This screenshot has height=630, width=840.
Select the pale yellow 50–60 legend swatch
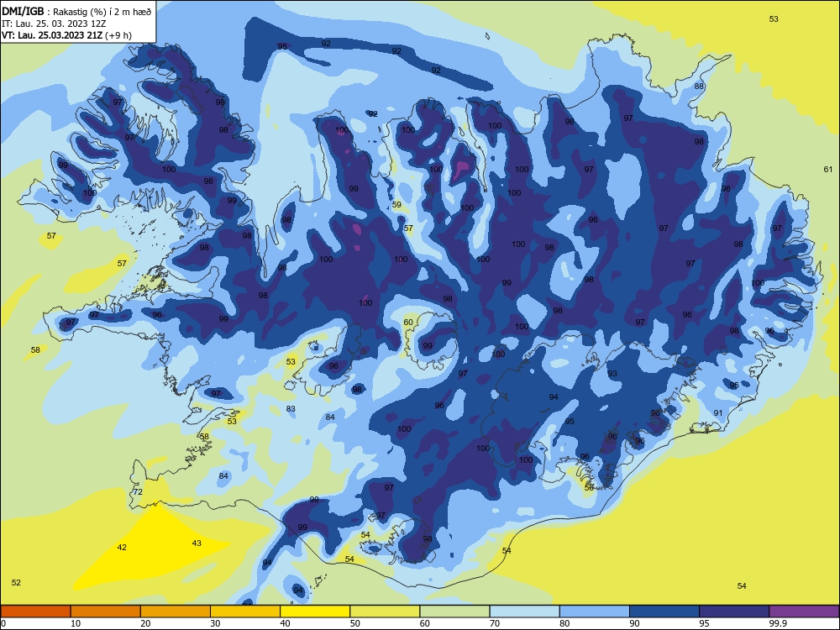tap(386, 612)
